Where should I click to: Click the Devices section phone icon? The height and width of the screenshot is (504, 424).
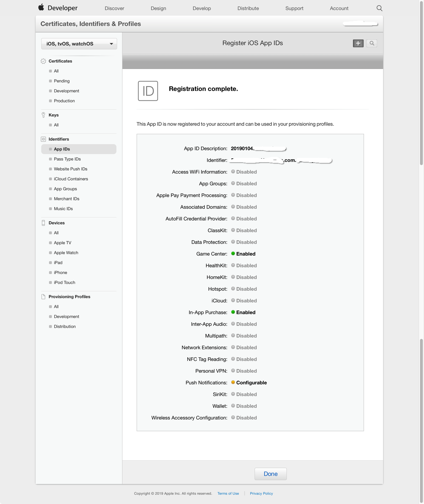click(43, 223)
